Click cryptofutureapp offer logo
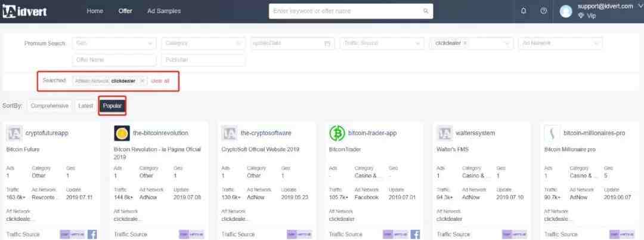644x240 pixels. 14,133
